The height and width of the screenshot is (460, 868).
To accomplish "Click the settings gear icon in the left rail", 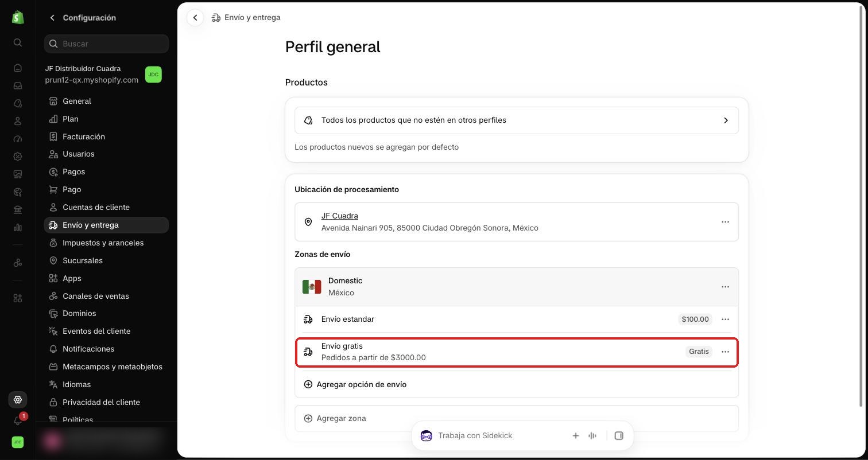I will point(18,400).
